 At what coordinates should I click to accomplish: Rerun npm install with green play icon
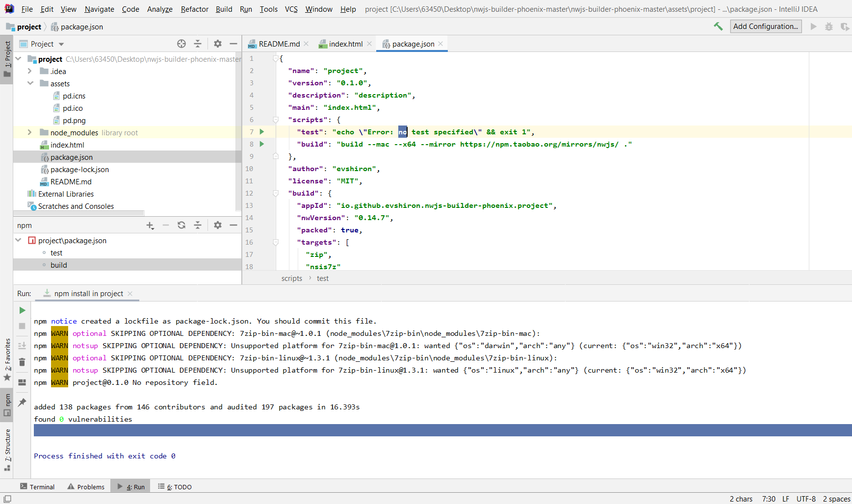tap(22, 310)
